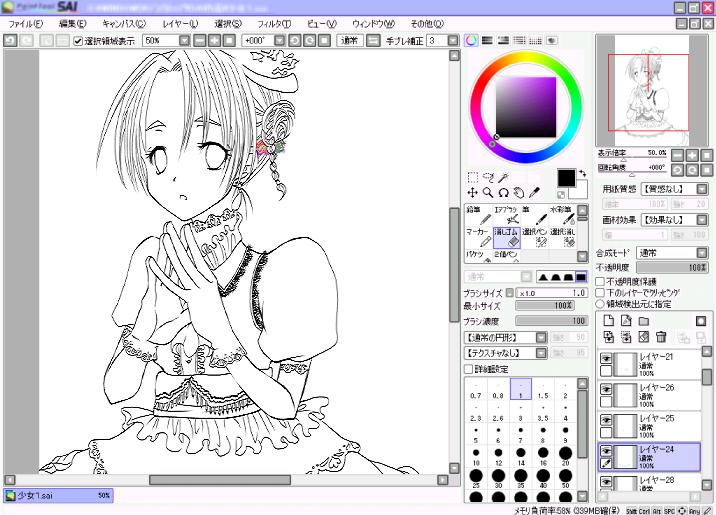Image resolution: width=716 pixels, height=515 pixels.
Task: Activate the hand pan tool
Action: point(519,193)
